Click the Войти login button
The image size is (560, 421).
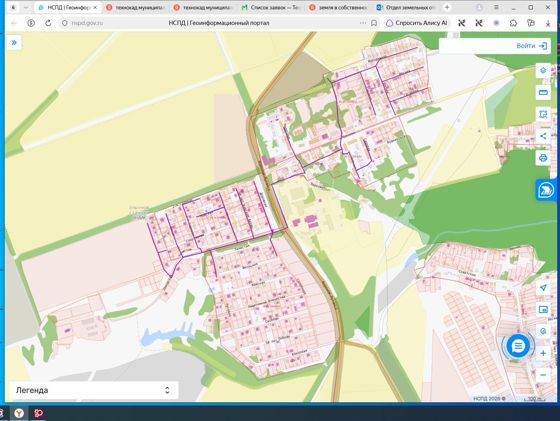[531, 46]
